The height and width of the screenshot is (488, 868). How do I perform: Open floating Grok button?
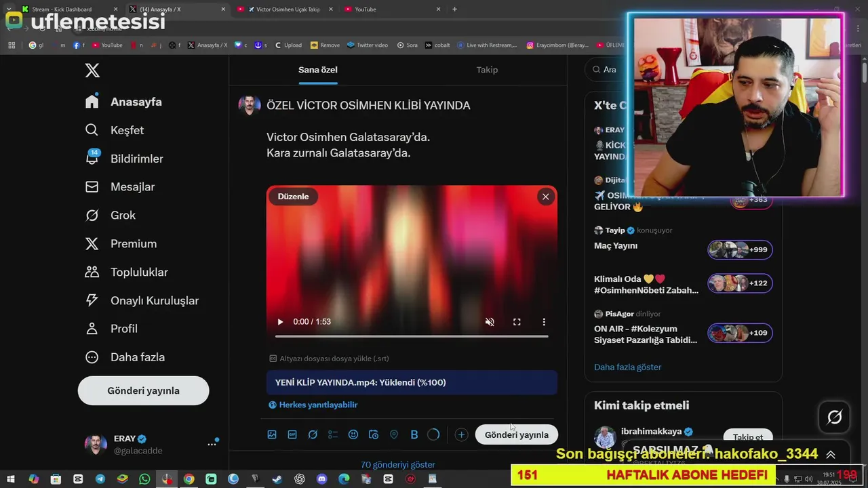835,417
